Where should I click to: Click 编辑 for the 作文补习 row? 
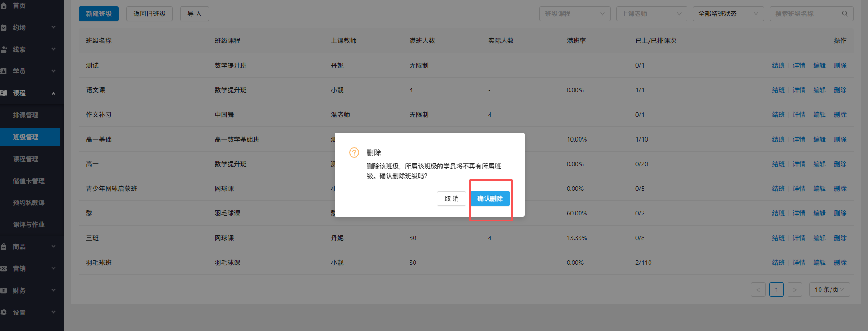click(x=820, y=115)
